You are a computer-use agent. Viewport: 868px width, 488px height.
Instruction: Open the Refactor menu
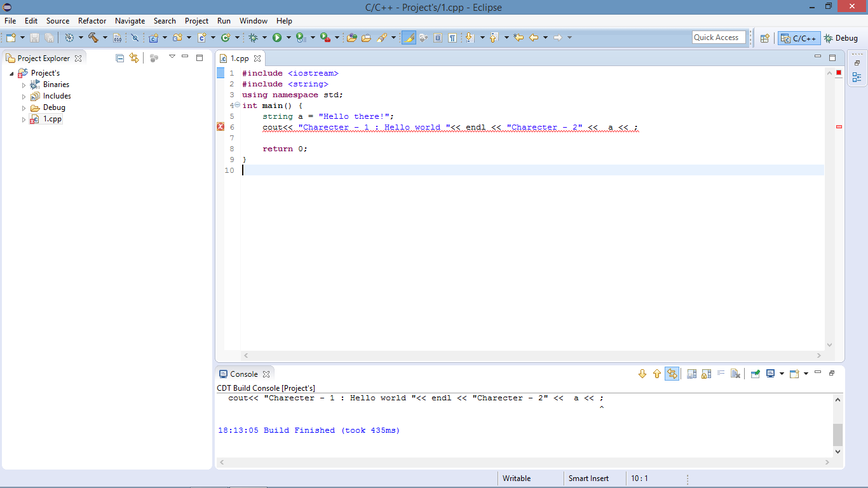pyautogui.click(x=92, y=21)
